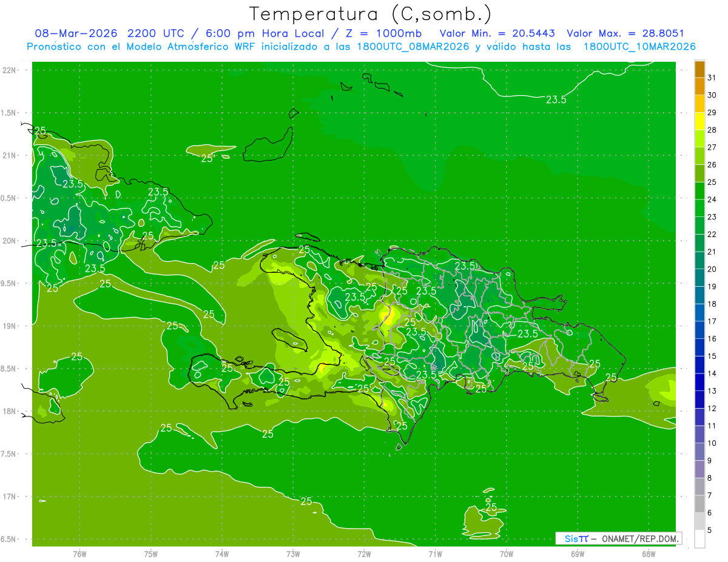The width and height of the screenshot is (728, 562).
Task: Click the '69W' longitude label
Action: [x=578, y=554]
